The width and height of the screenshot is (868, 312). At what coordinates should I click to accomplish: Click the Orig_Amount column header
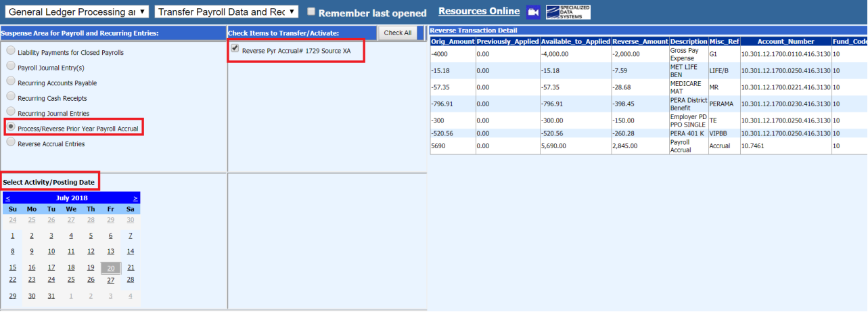452,42
